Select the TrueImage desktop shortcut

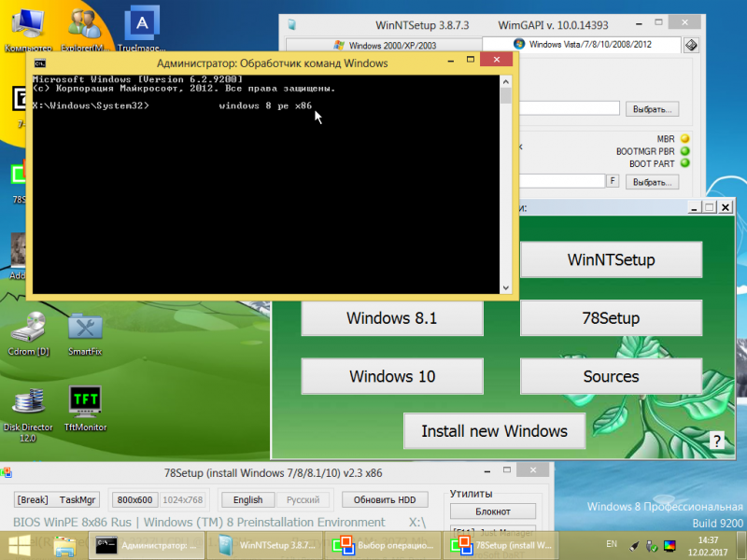coord(142,29)
